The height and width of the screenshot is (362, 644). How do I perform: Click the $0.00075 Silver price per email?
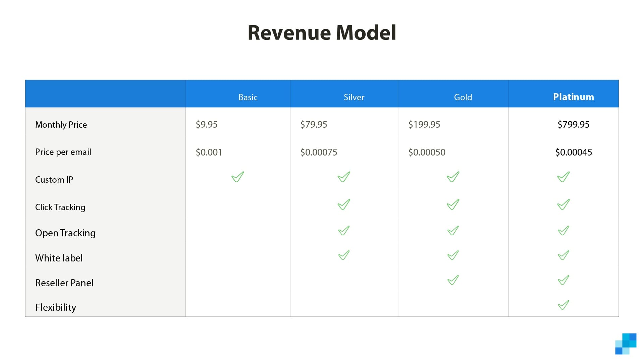tap(319, 153)
